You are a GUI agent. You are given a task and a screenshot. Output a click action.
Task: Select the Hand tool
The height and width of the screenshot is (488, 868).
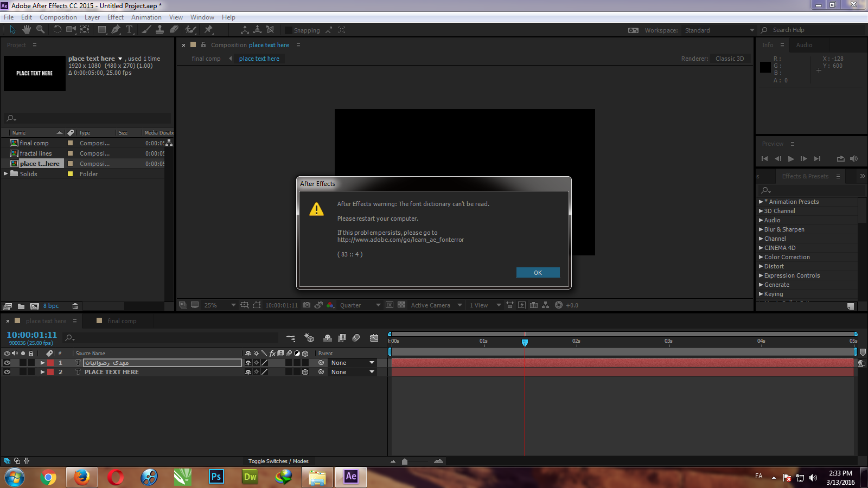coord(26,30)
